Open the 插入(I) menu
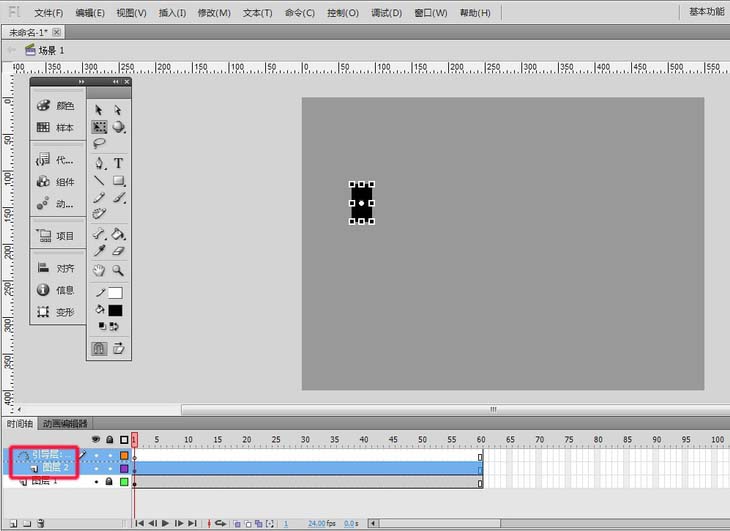 (172, 13)
